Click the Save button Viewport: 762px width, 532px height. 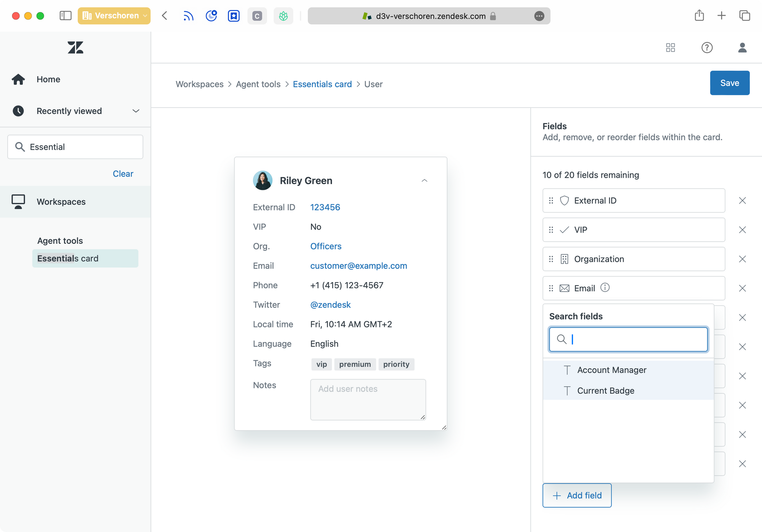pyautogui.click(x=729, y=83)
